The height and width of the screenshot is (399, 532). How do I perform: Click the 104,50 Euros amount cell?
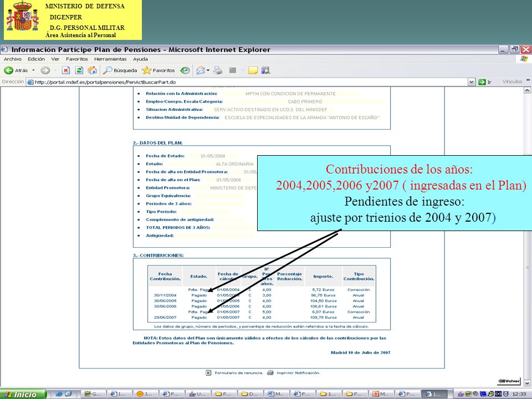tap(323, 300)
